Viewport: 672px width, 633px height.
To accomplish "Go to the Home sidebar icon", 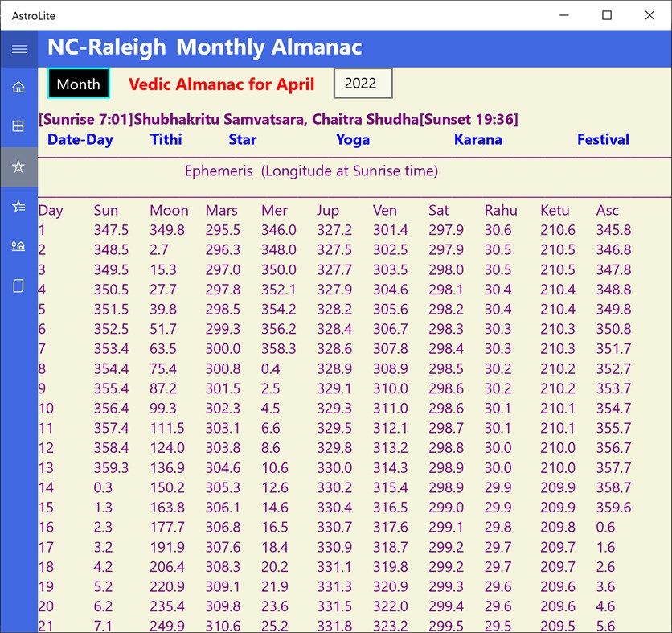I will coord(18,87).
